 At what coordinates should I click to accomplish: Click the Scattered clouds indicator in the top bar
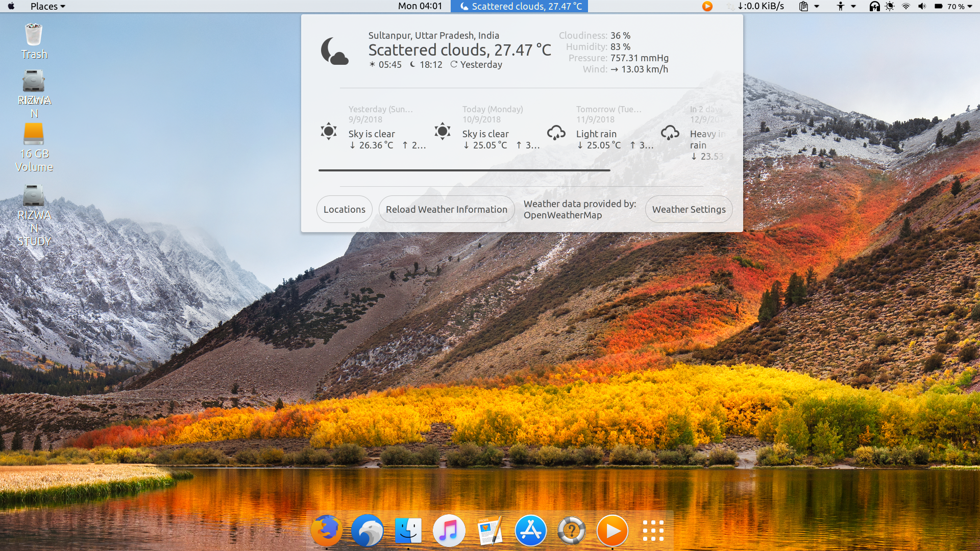pos(519,7)
